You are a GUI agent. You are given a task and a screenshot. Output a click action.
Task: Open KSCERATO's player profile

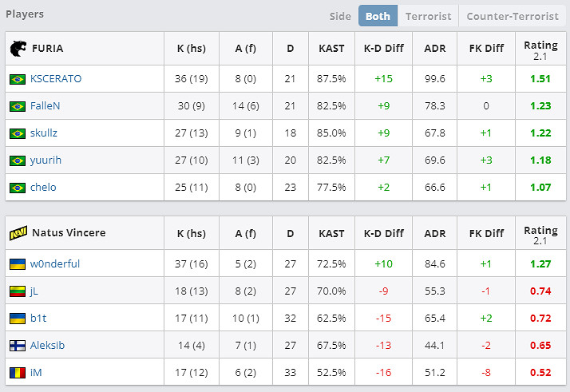pyautogui.click(x=56, y=79)
